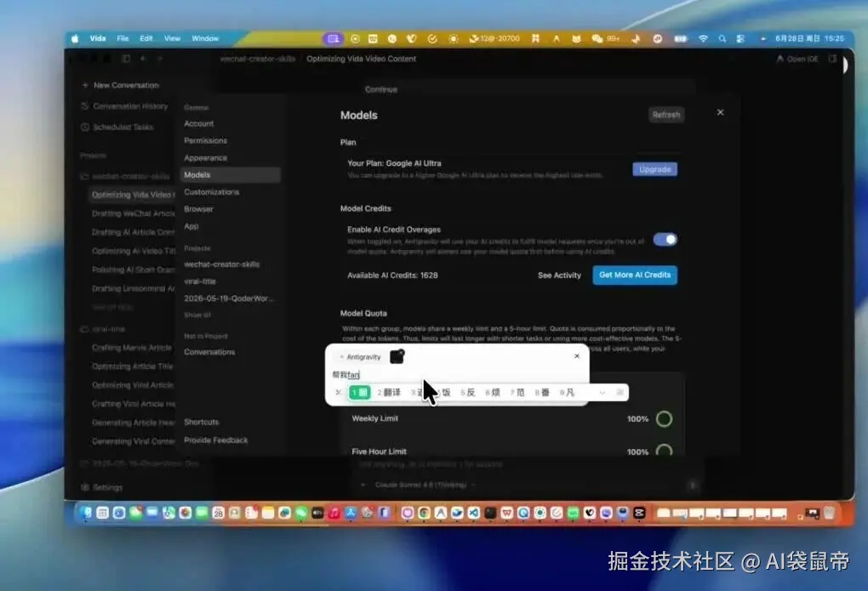
Task: Toggle Enable AI Credit Overages switch
Action: pyautogui.click(x=665, y=240)
